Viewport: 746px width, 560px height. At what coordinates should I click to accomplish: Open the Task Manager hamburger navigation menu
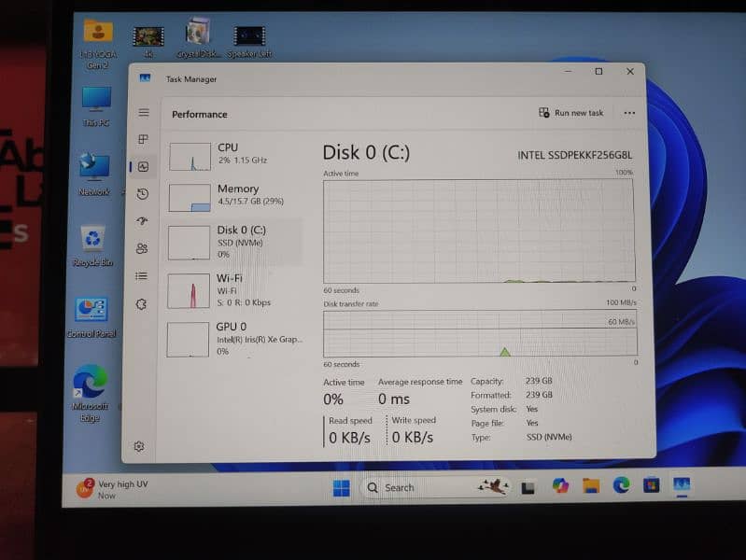[144, 113]
